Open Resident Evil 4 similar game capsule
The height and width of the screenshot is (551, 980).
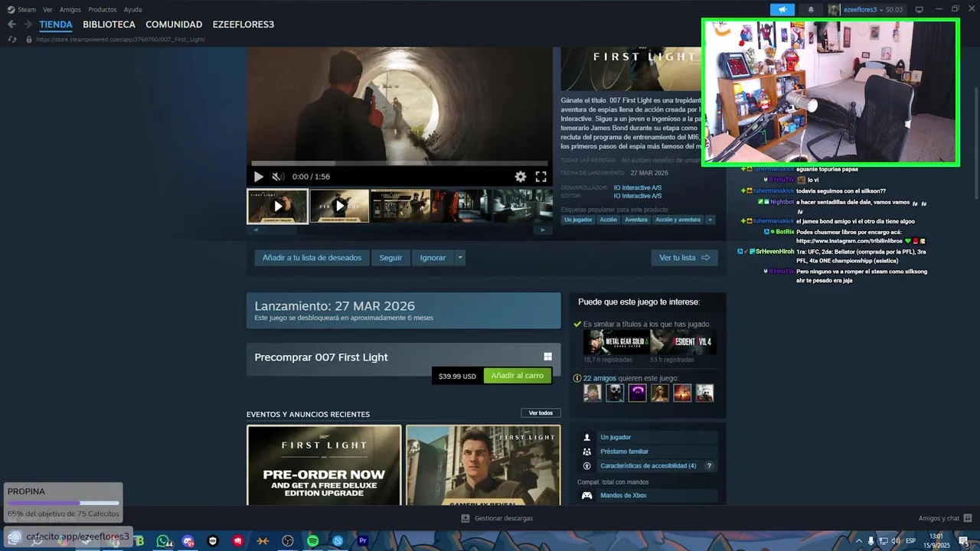click(x=684, y=342)
